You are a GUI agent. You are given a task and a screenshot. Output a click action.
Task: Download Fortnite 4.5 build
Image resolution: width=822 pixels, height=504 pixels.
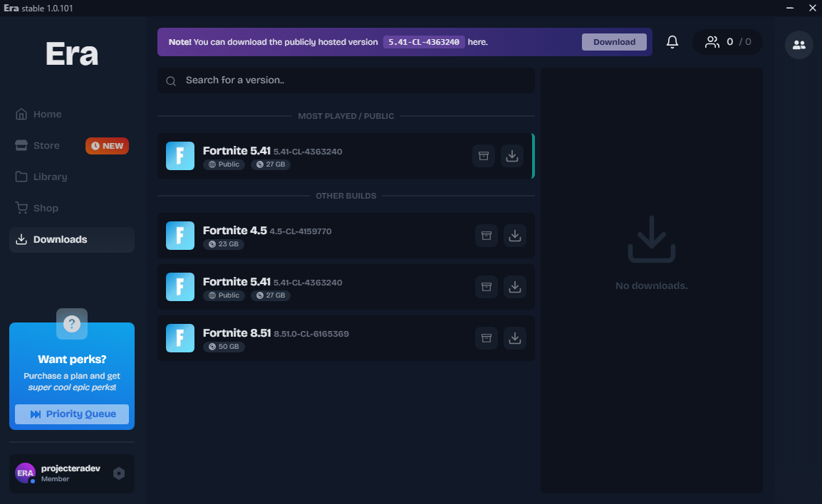515,235
